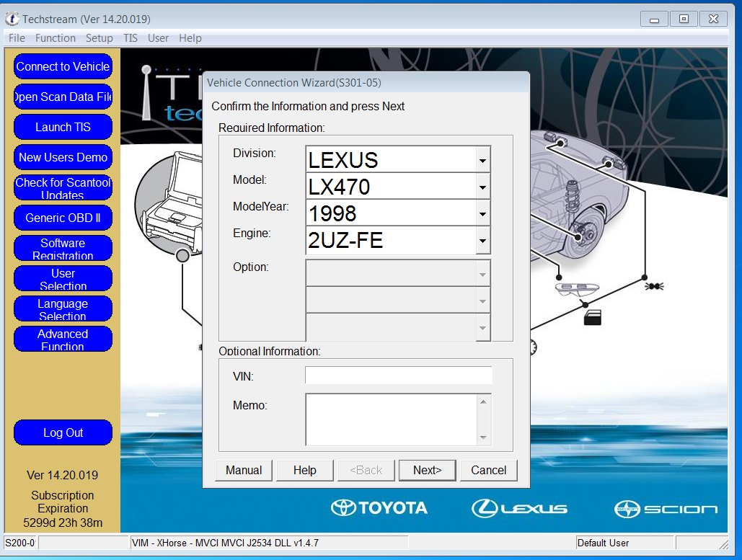Open the User menu
The width and height of the screenshot is (742, 560).
(158, 37)
